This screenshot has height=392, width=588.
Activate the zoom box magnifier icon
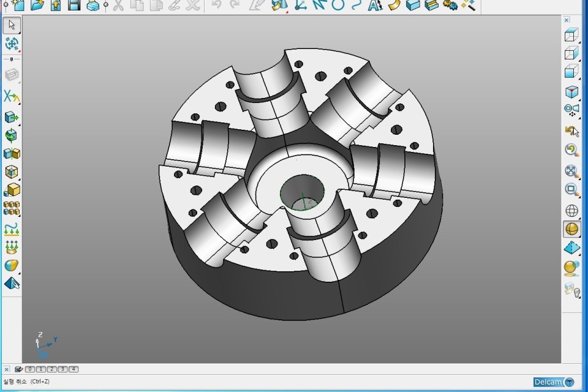571,189
